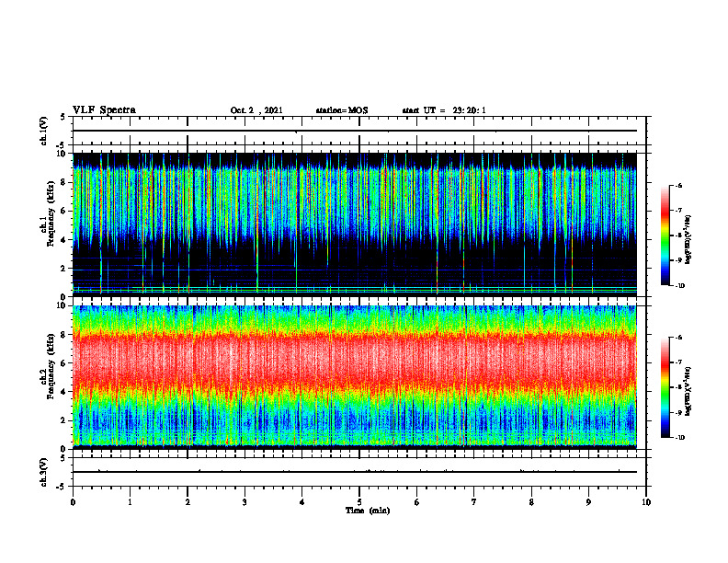Click the log(PSD) label beside the ch.2 color bar
Viewport: 728px width, 563px height.
(688, 391)
